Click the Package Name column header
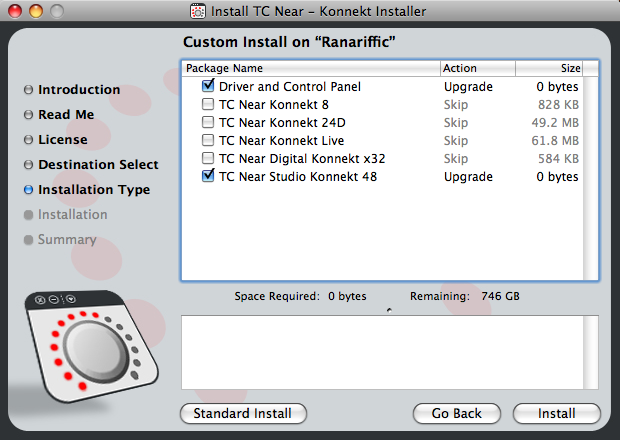Screen dimensions: 620x440 [x=311, y=68]
